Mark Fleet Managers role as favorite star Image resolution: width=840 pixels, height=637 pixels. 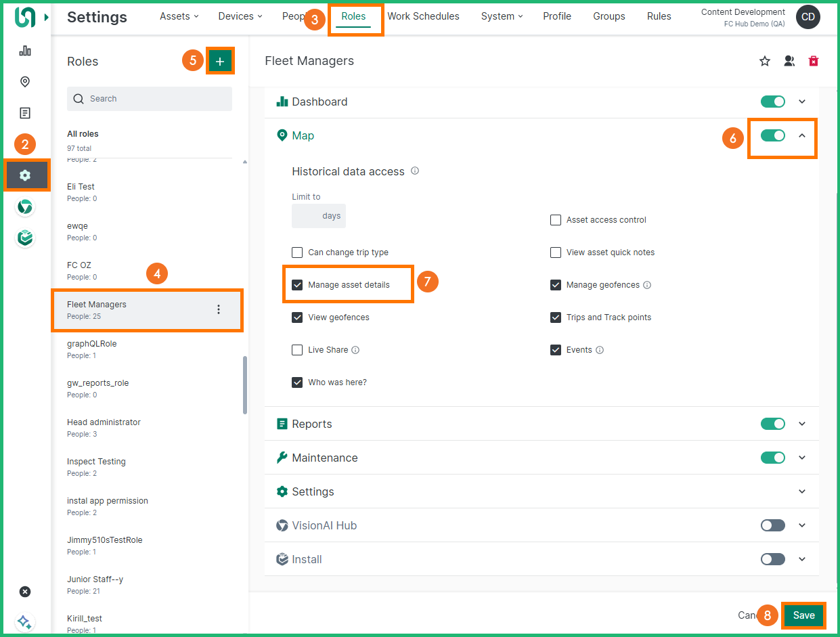765,62
